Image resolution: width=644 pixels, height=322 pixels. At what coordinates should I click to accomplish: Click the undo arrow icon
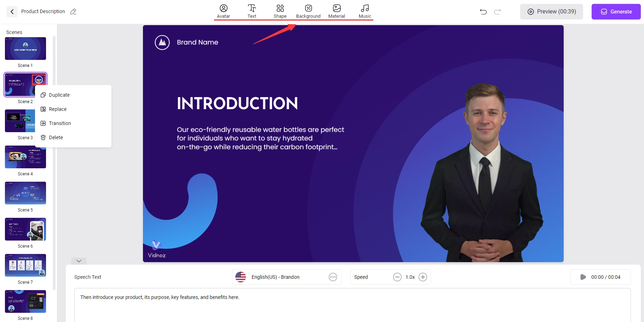point(483,12)
